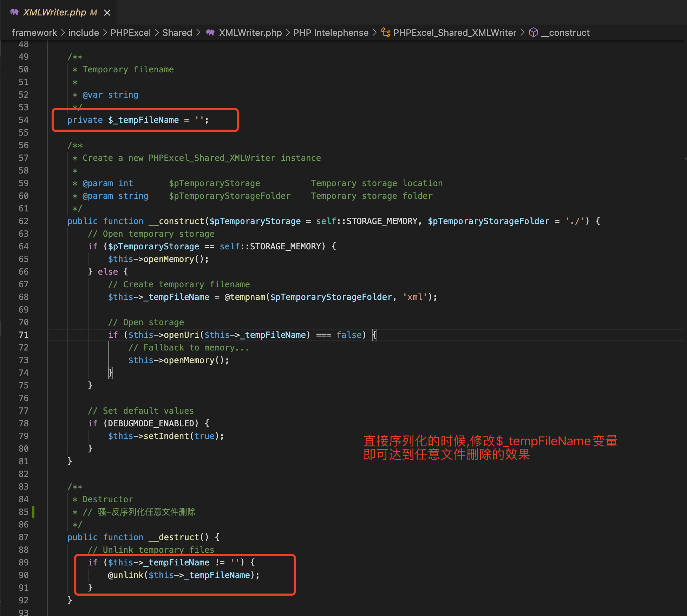The height and width of the screenshot is (616, 687).
Task: Click PHP Intelephense in the breadcrumb
Action: 331,33
